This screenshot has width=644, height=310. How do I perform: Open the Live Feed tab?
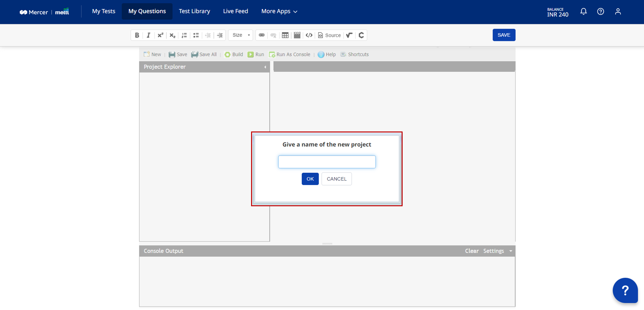236,11
